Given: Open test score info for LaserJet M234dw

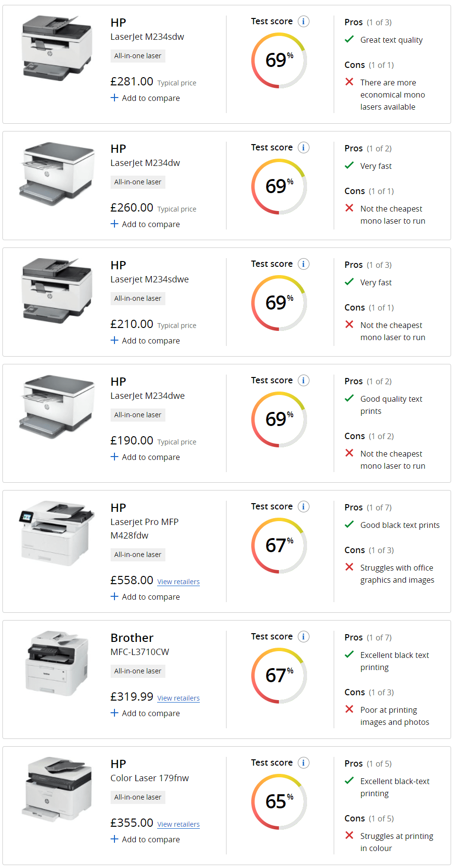Looking at the screenshot, I should (304, 147).
